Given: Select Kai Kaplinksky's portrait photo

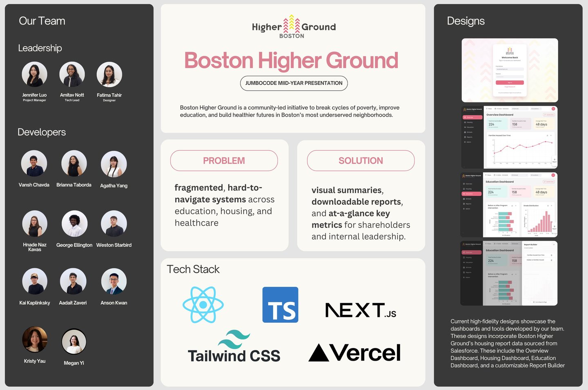Looking at the screenshot, I should coord(35,281).
